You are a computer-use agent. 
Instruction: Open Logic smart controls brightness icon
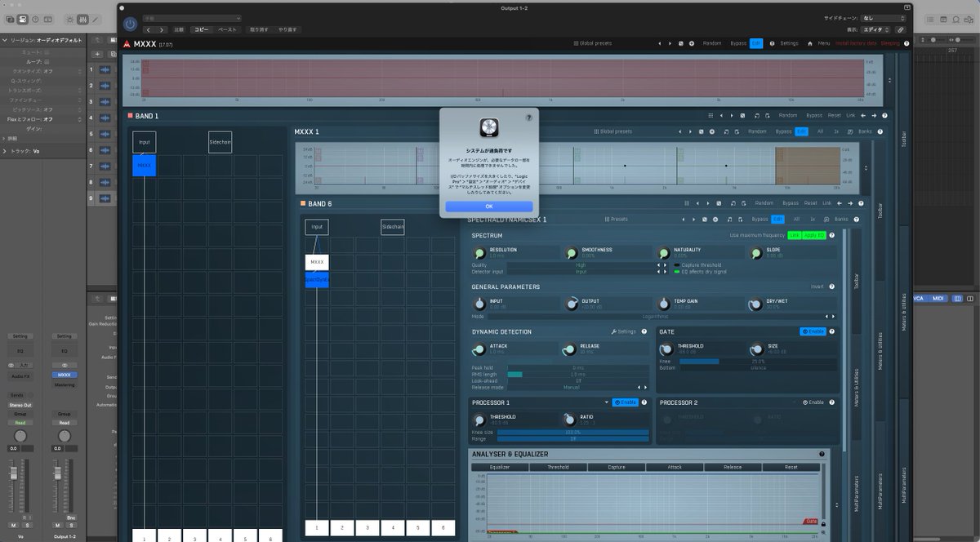pyautogui.click(x=69, y=19)
